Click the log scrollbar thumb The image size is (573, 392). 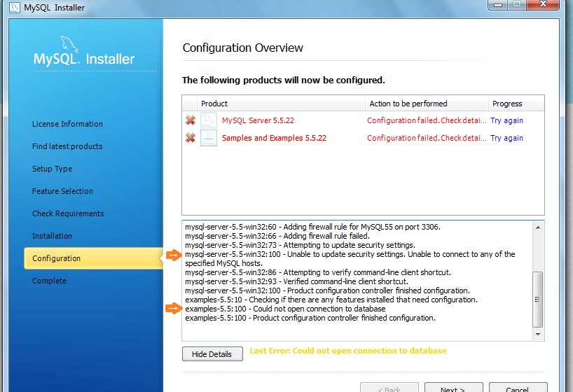[537, 300]
